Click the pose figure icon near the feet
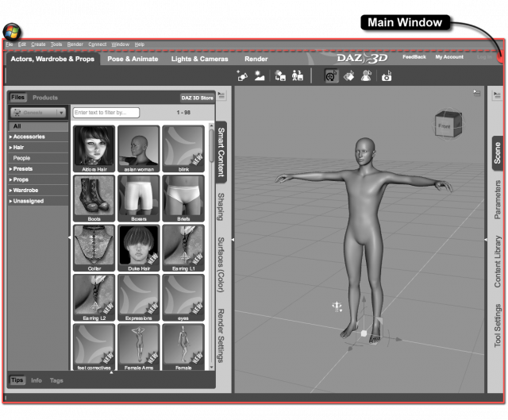 click(x=337, y=306)
